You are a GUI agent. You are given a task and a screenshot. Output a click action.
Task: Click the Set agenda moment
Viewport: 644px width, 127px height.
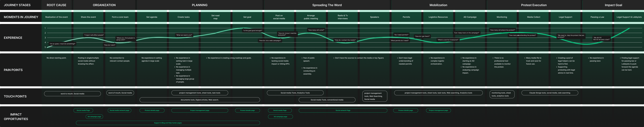(152, 17)
